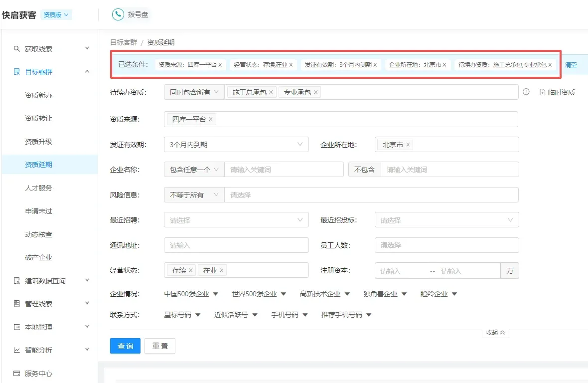Viewport: 588px width, 383px height.
Task: Open 近似活跃号 contact filter dropdown
Action: coord(236,315)
